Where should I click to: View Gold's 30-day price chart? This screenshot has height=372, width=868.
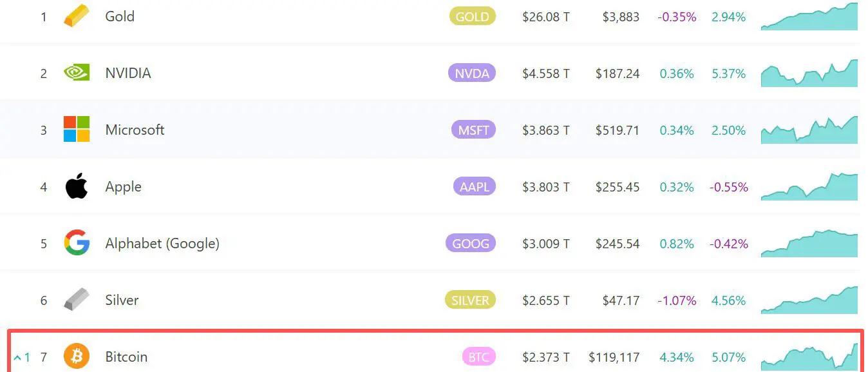click(809, 17)
